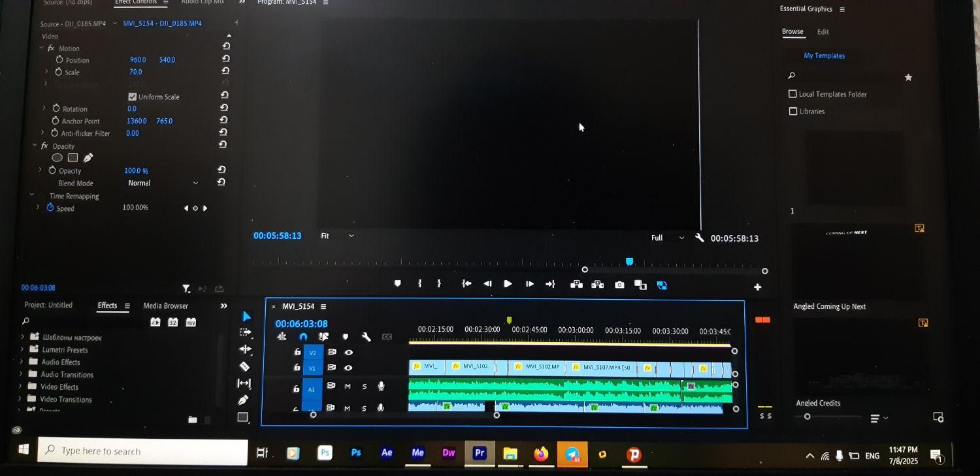
Task: Select the Rectangle tool
Action: 242,417
